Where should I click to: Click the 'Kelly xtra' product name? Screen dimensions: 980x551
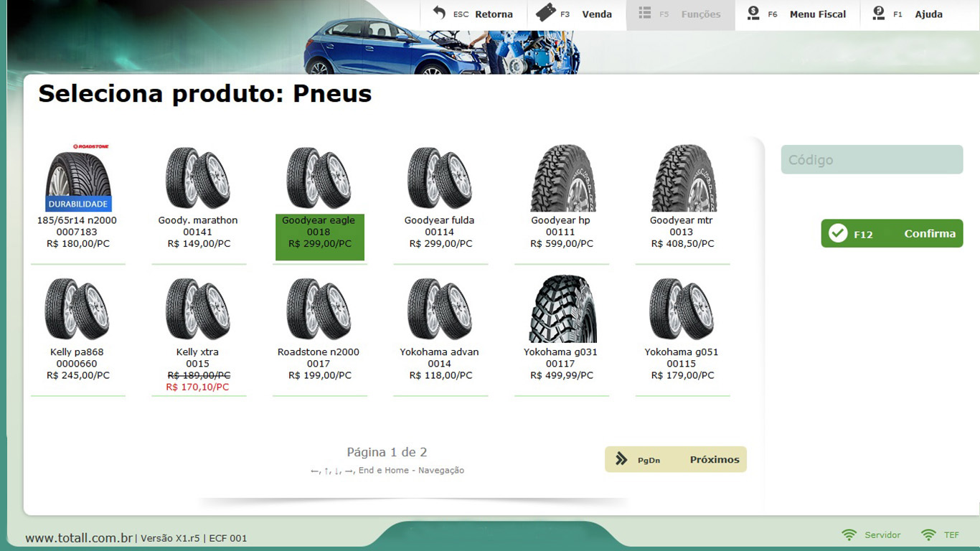[197, 352]
